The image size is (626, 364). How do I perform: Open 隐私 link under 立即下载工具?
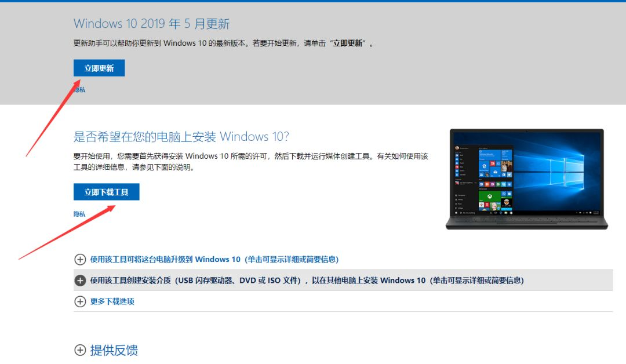point(79,214)
